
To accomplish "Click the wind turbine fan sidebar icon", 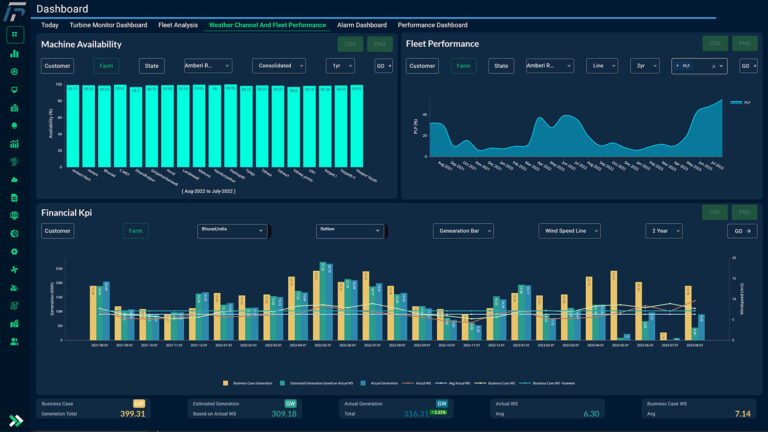I will coord(14,269).
